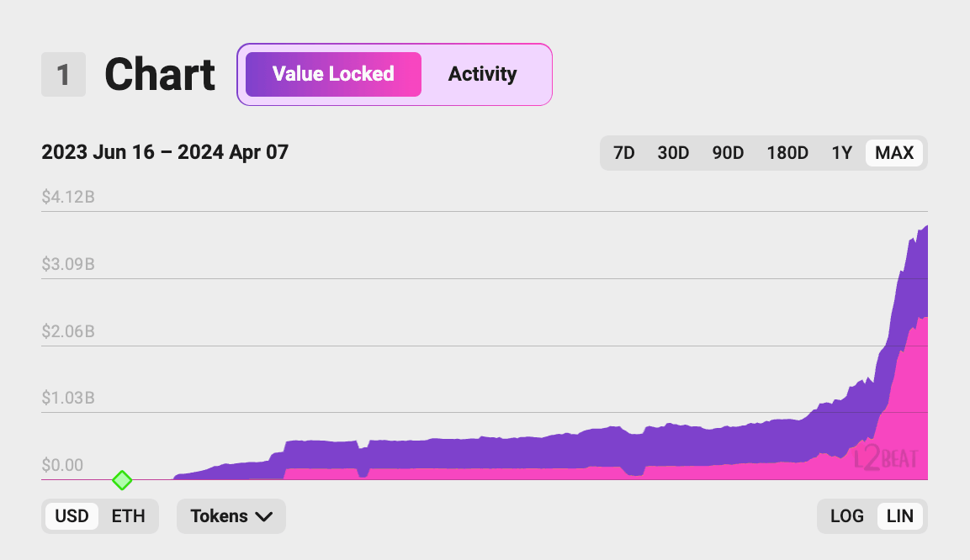
Task: Click the L2BEAT watermark logo
Action: coord(886,458)
